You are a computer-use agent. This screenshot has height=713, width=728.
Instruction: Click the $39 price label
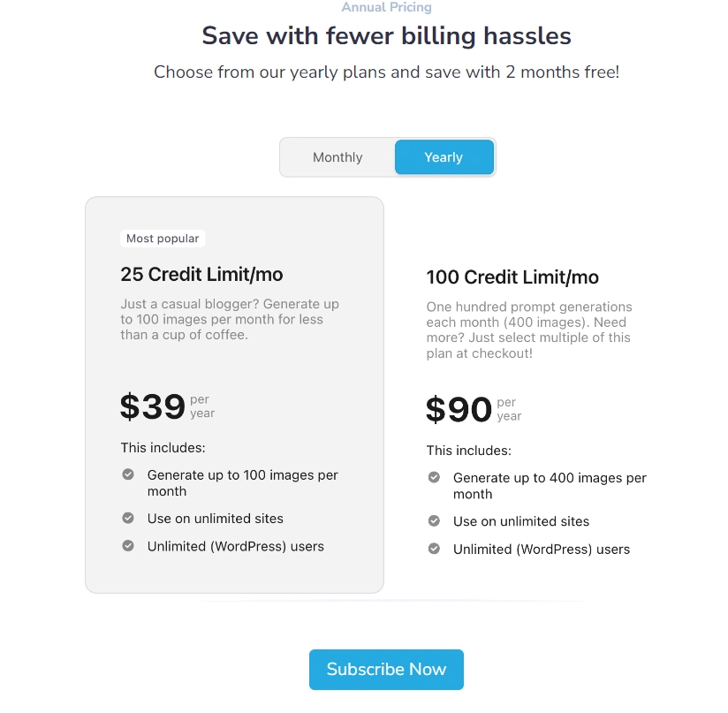coord(152,406)
